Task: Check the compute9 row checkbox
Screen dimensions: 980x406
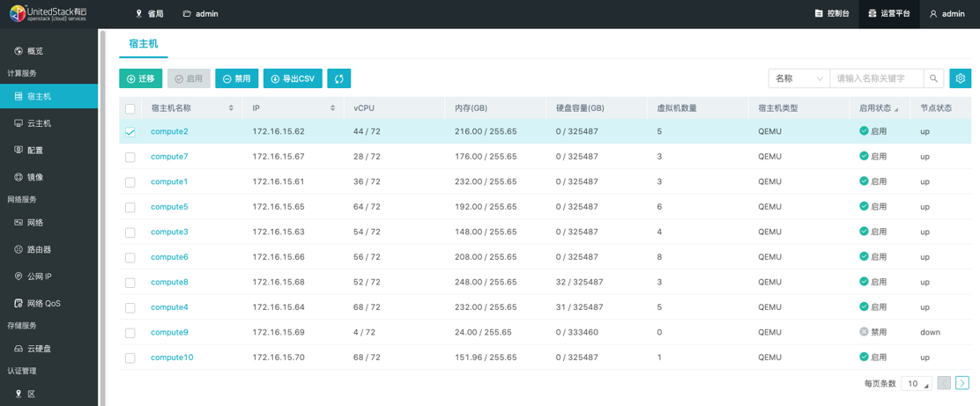Action: coord(130,333)
